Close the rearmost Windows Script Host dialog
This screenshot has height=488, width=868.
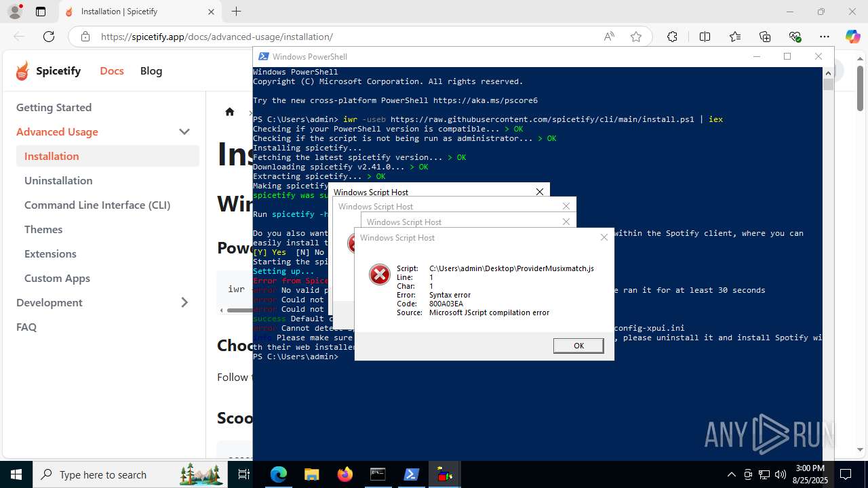click(540, 192)
